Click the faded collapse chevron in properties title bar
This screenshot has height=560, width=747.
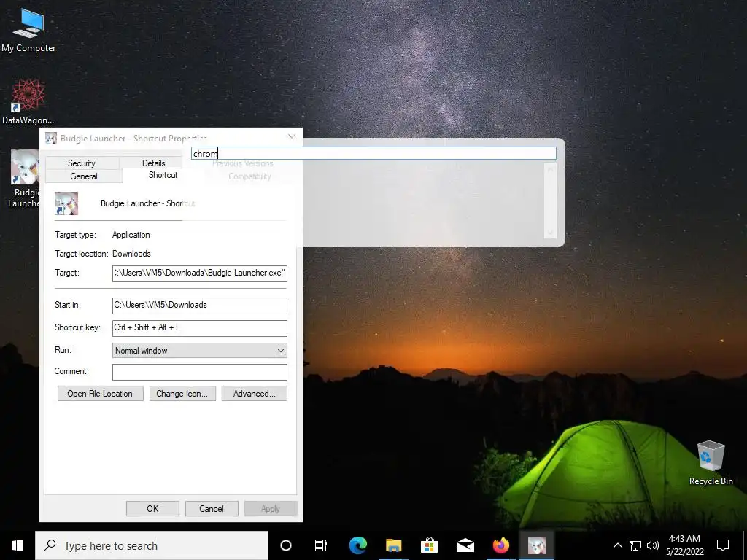point(292,137)
